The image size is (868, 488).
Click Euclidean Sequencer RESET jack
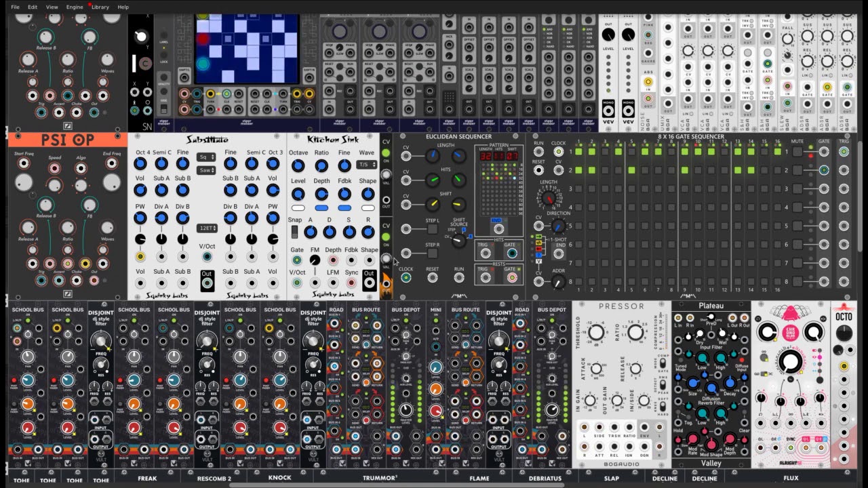point(432,278)
